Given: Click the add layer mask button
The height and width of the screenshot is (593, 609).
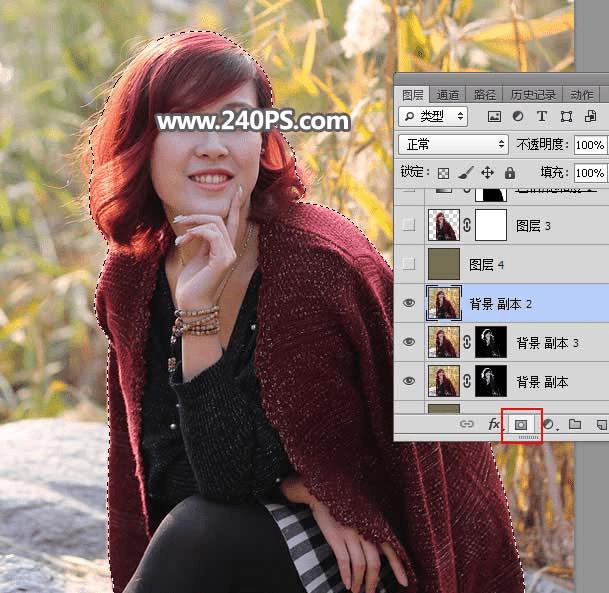Looking at the screenshot, I should [521, 425].
